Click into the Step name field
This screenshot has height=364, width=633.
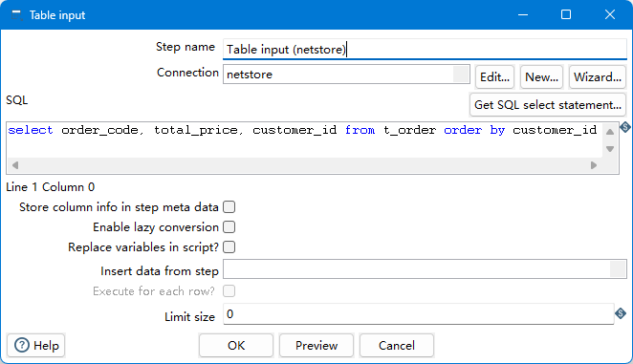[425, 50]
